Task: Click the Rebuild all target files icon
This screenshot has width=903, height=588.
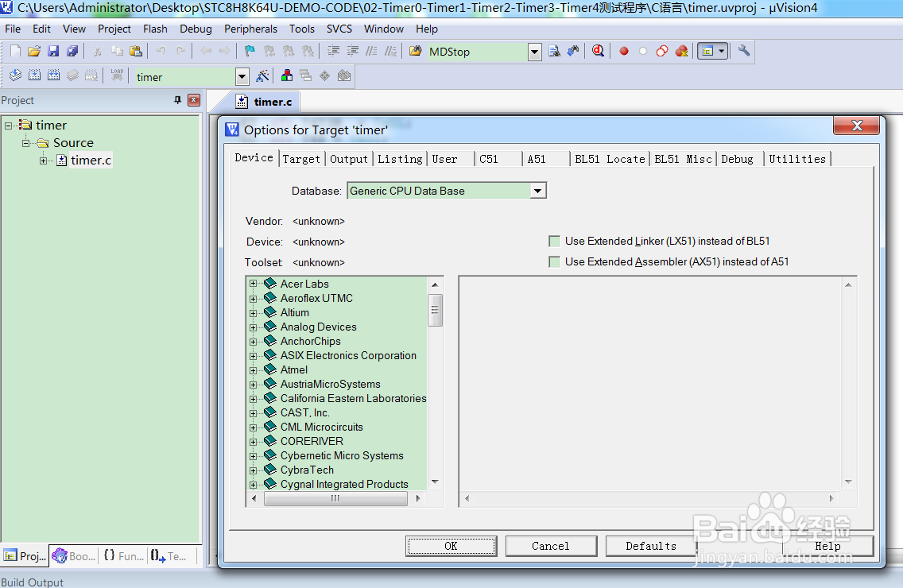Action: [x=53, y=75]
